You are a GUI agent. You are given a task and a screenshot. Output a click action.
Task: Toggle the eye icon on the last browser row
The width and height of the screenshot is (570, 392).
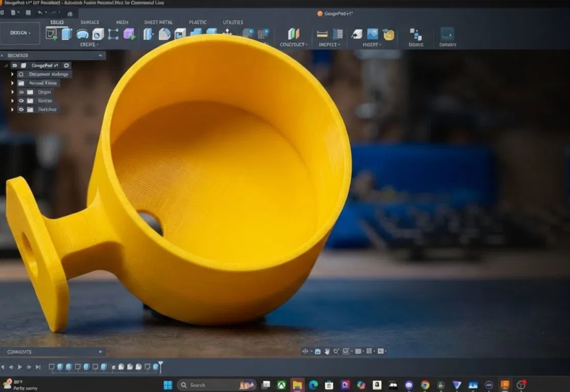[21, 109]
